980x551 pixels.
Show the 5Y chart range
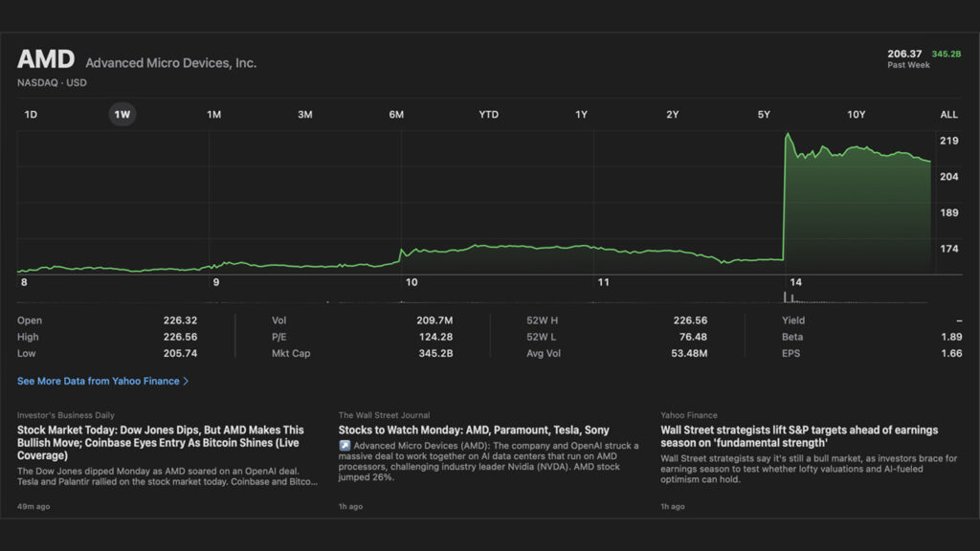tap(764, 115)
